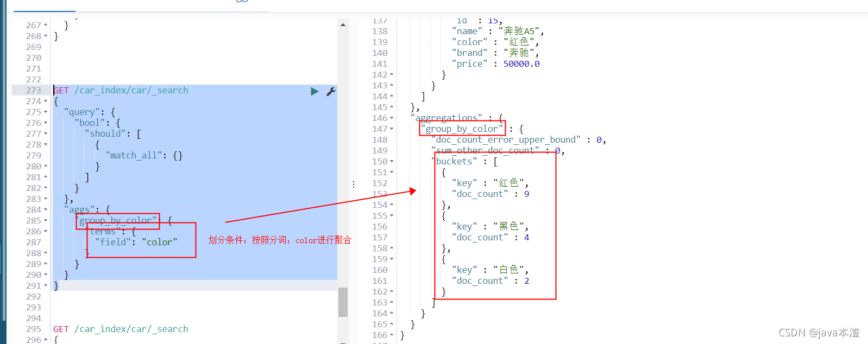Collapse the "aggs" block at line 284

click(46, 210)
